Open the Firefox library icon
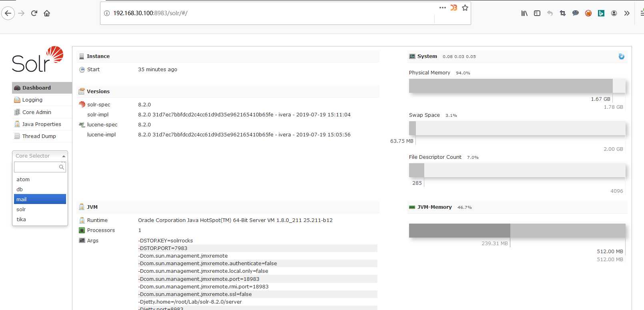Screen dimensions: 644x310 pos(524,13)
